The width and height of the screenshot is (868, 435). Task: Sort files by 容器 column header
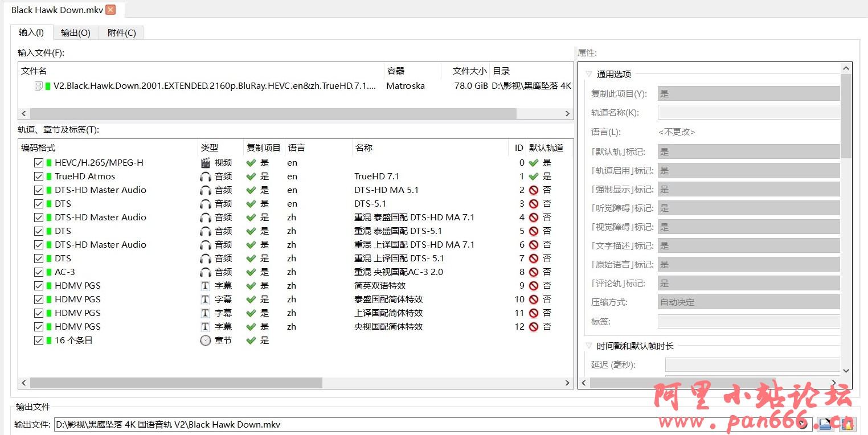412,71
